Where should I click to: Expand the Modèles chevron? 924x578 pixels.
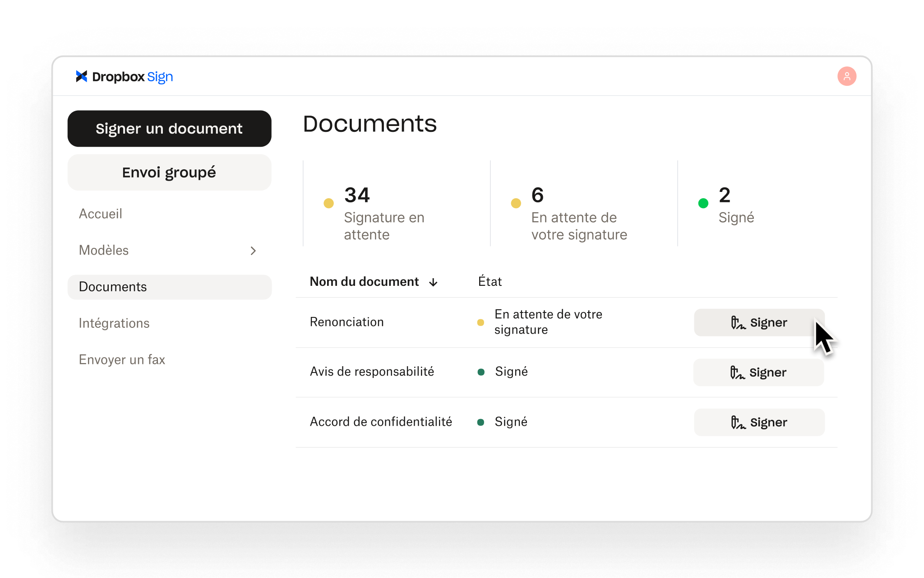tap(253, 251)
